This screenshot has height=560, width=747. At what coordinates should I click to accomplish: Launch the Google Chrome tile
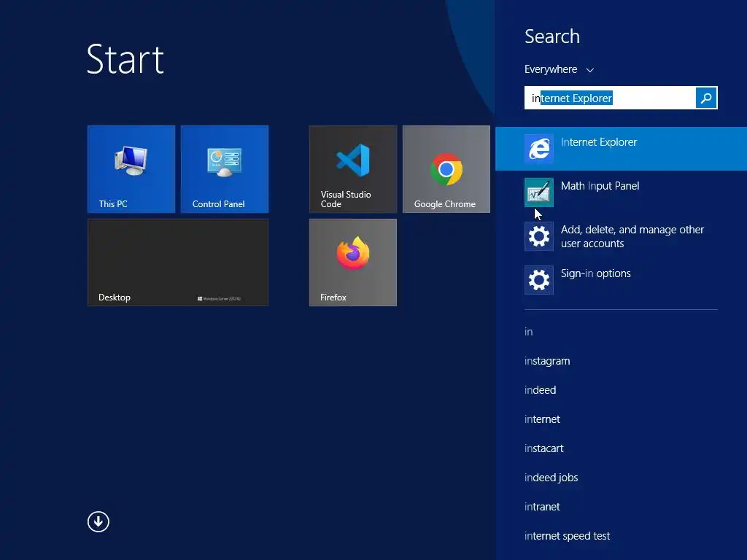[x=446, y=169]
